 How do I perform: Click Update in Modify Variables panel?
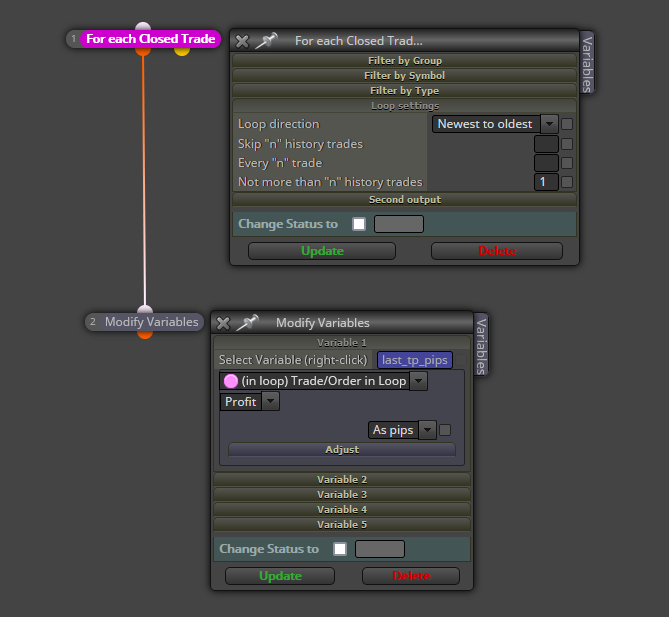pyautogui.click(x=280, y=576)
